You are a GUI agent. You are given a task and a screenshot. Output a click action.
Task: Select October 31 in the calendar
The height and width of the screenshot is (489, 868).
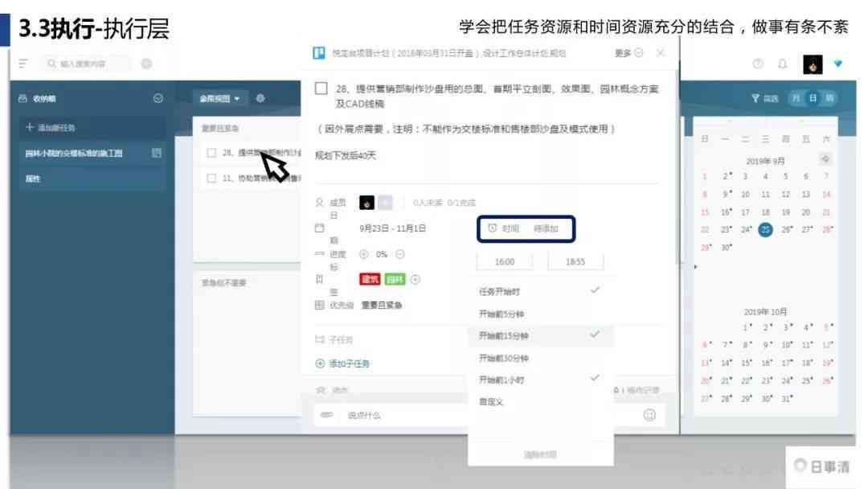pyautogui.click(x=786, y=398)
